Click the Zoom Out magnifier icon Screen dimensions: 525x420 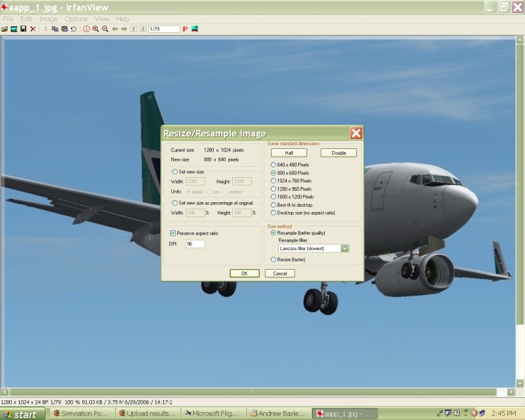[105, 30]
